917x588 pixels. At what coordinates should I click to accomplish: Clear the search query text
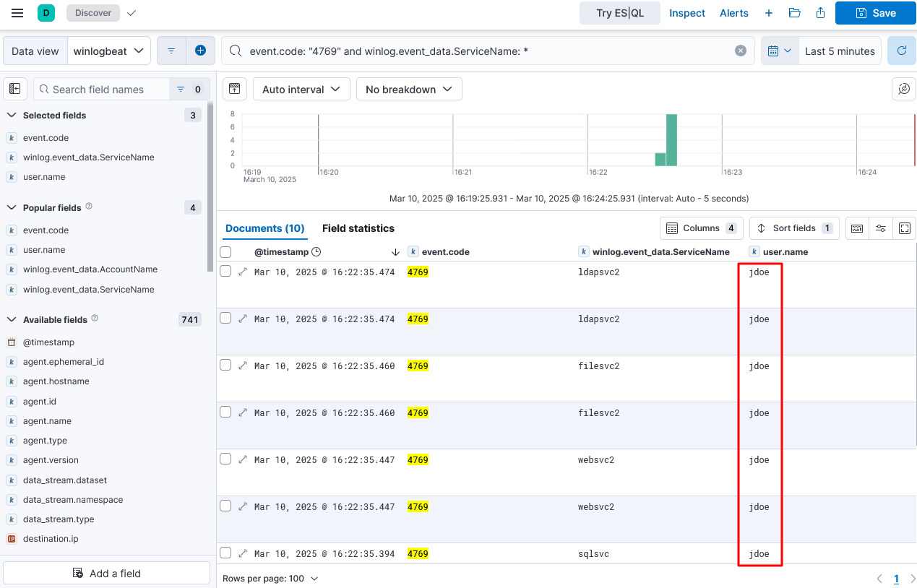[740, 51]
